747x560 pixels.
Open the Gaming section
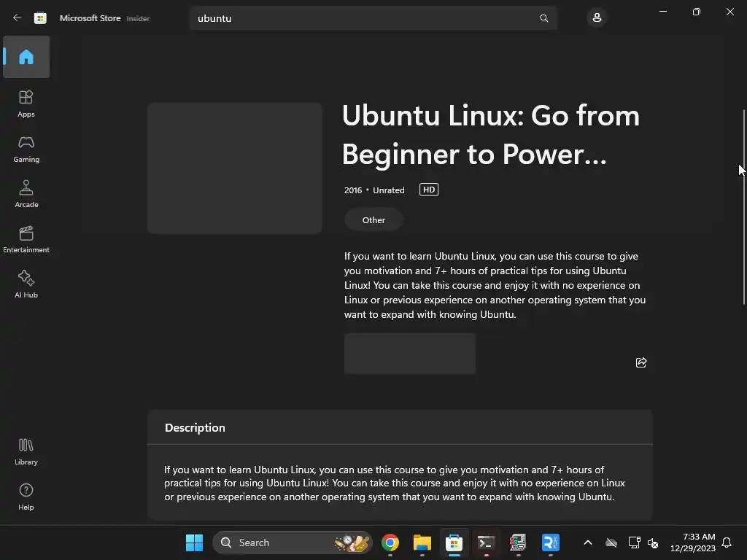[x=26, y=149]
